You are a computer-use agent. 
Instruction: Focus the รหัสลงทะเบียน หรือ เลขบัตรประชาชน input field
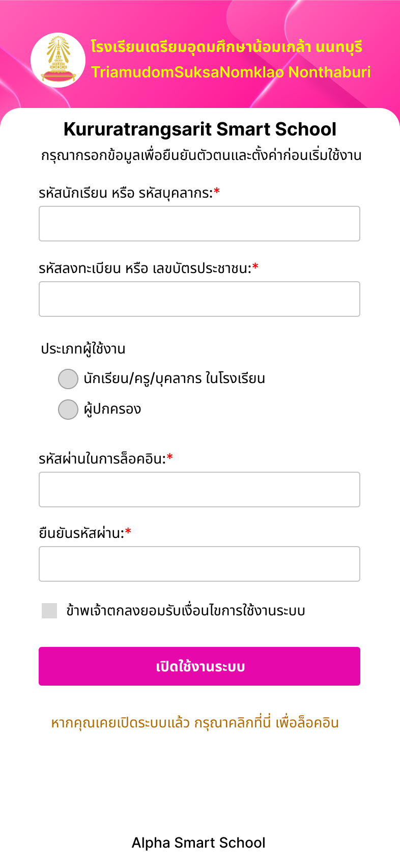click(199, 299)
